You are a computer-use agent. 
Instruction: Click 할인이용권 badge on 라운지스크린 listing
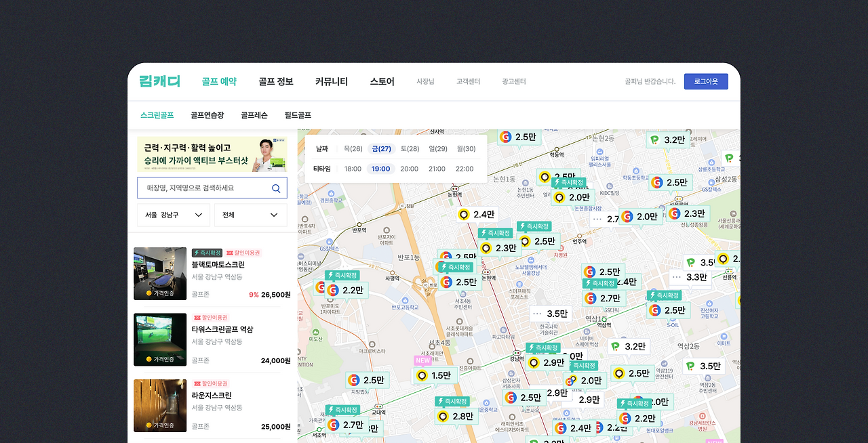pos(210,383)
